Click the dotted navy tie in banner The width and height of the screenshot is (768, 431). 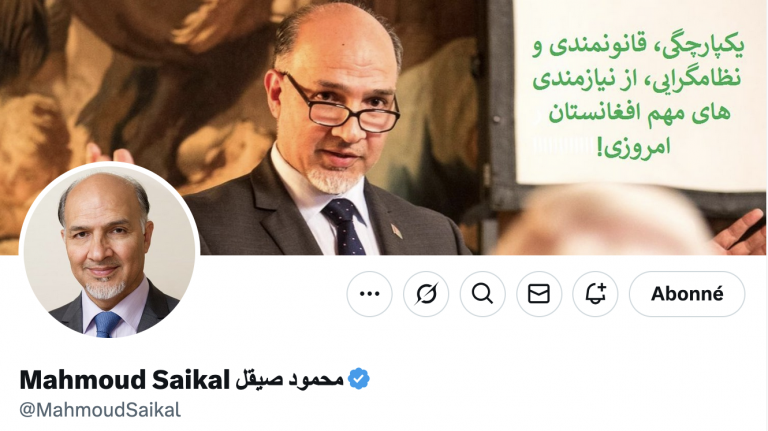click(x=344, y=226)
